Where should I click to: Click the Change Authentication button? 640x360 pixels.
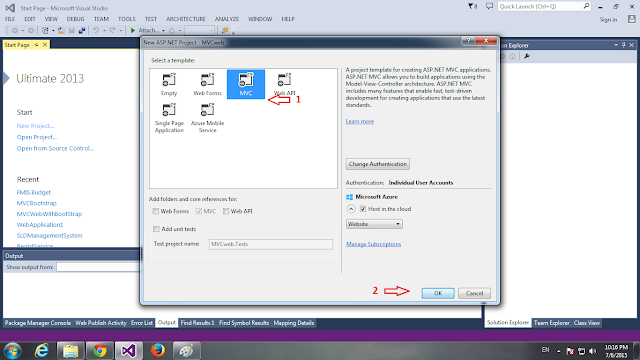point(378,164)
